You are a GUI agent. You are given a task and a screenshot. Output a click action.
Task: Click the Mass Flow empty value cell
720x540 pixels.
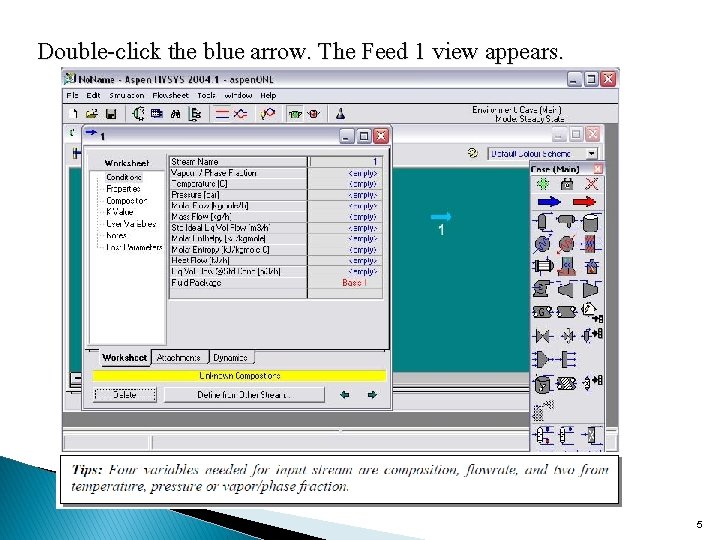(x=345, y=217)
